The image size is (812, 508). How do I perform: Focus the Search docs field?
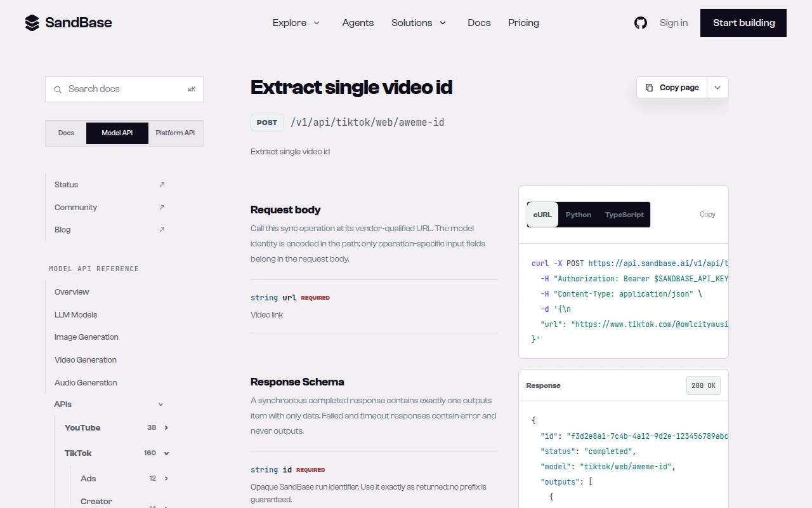(x=124, y=90)
